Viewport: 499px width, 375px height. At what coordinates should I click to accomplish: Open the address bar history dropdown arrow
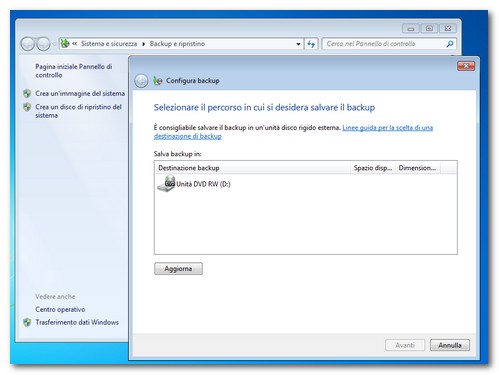[x=298, y=44]
